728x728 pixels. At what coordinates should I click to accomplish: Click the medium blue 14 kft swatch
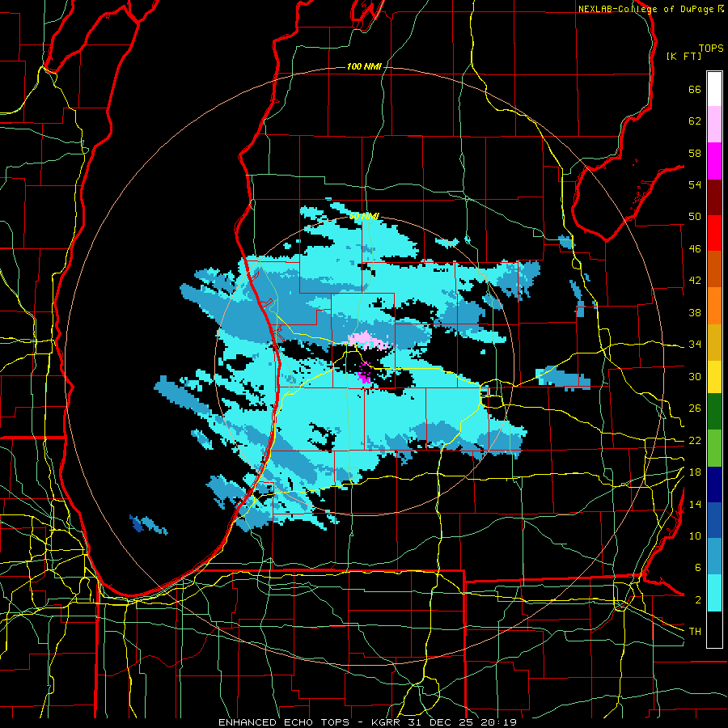tap(714, 520)
